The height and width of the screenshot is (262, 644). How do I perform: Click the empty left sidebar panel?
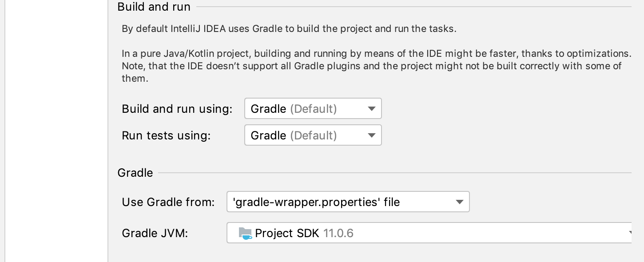(x=56, y=133)
